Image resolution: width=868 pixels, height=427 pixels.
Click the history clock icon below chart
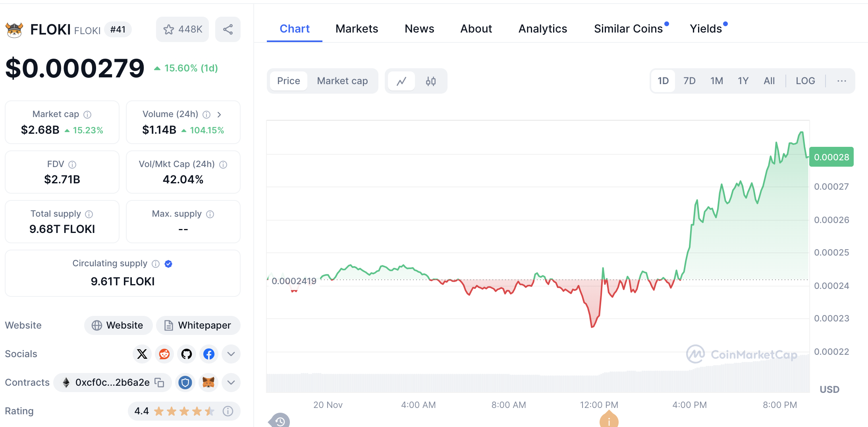[280, 421]
